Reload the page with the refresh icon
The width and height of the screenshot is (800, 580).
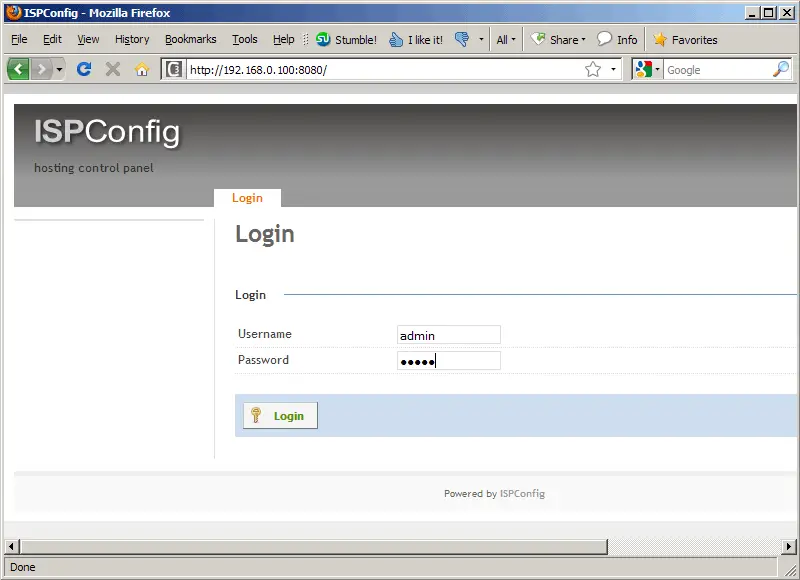(84, 69)
